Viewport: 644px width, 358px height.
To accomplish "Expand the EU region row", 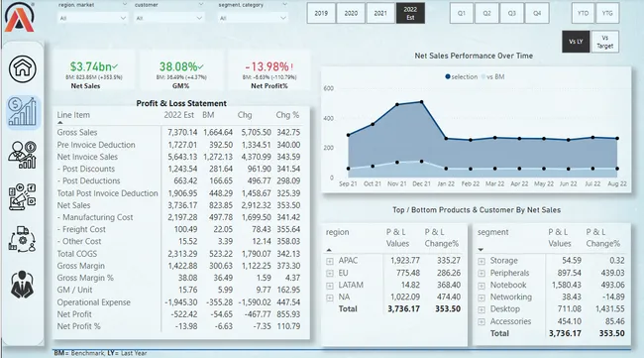I will point(330,274).
